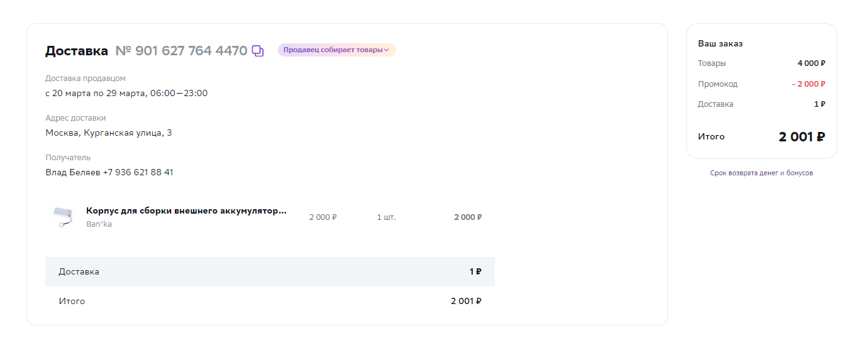Screen dimensions: 868x338
Task: Click the 'Промокод' − 2 000 ₽ discount line
Action: (762, 84)
